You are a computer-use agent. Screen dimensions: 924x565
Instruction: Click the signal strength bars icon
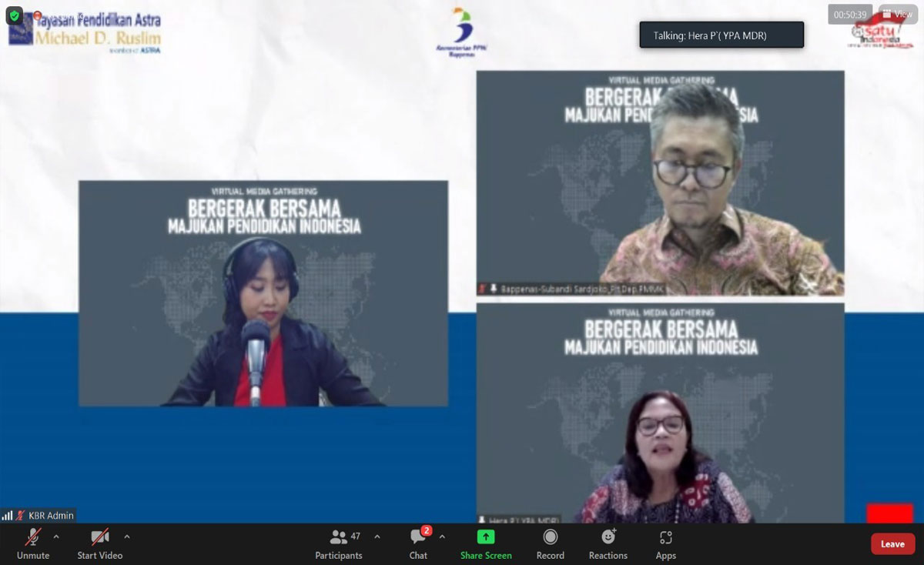8,515
